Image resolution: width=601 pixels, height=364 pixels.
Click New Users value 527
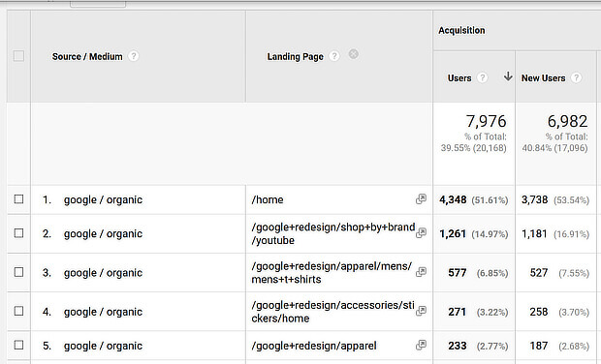tap(539, 273)
